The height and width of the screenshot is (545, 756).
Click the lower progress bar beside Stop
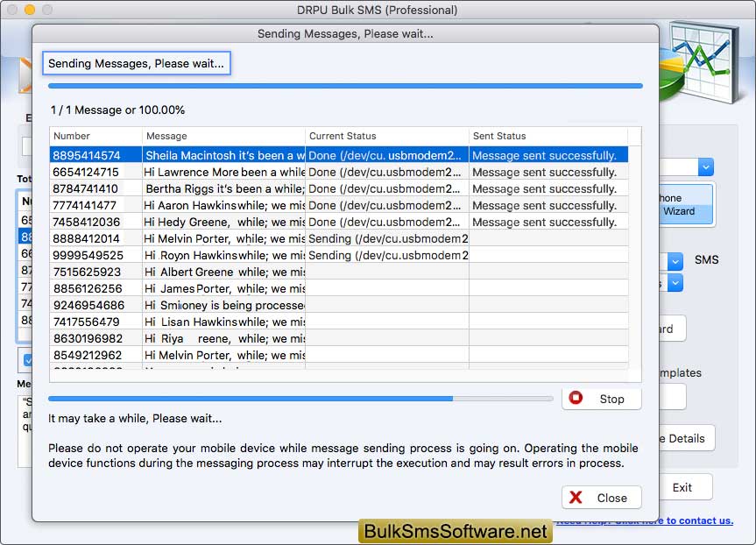300,399
